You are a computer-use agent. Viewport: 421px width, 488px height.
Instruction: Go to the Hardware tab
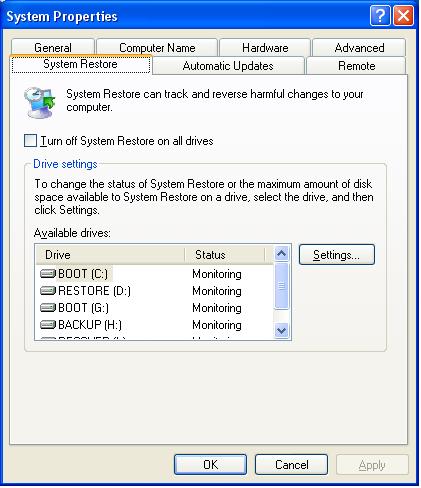coord(265,47)
